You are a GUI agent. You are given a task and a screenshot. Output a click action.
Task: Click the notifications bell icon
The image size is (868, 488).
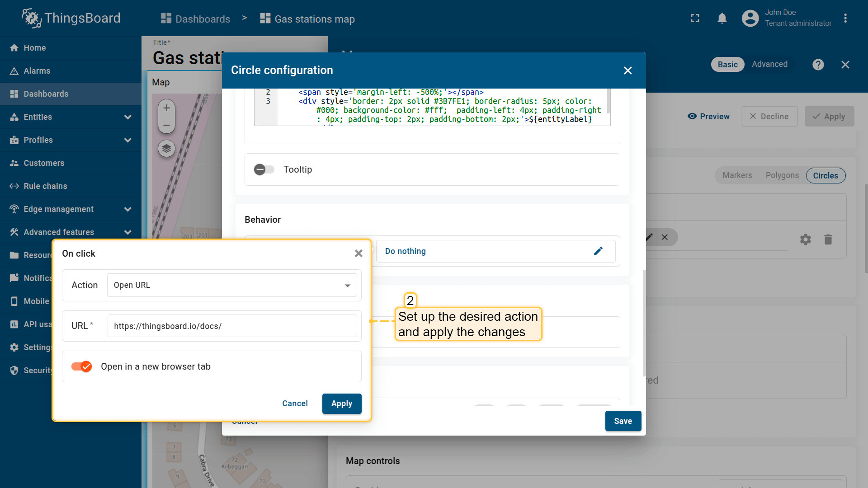coord(722,19)
